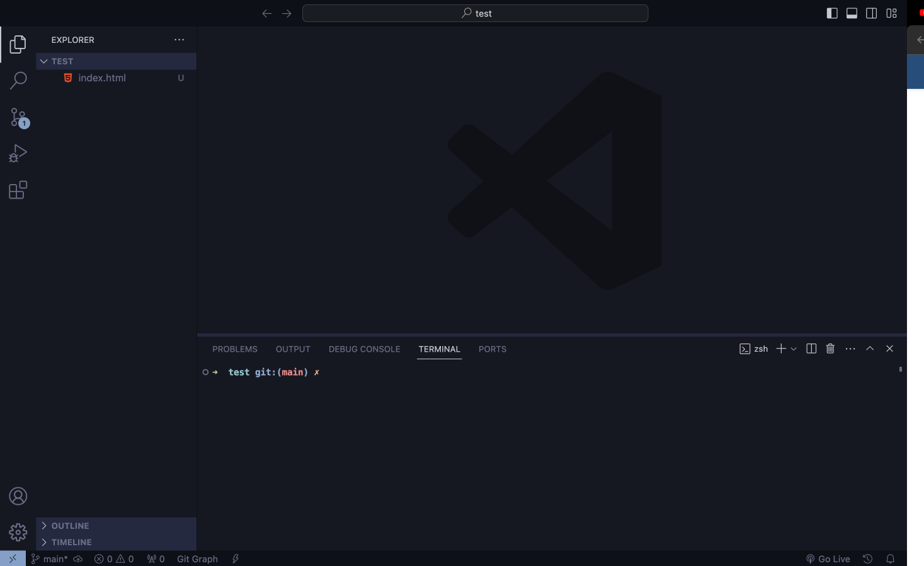The image size is (924, 566).
Task: Open the Extensions view
Action: coord(18,189)
